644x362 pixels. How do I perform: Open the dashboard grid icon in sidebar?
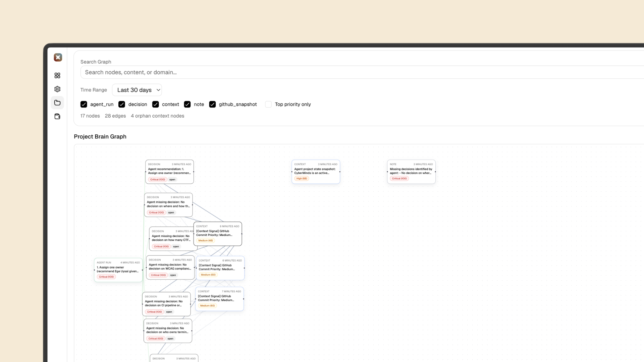point(57,75)
